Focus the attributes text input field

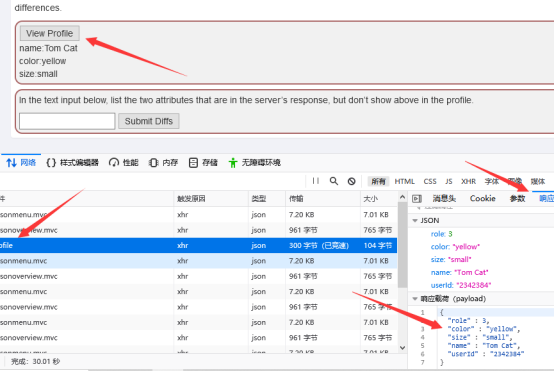point(67,121)
